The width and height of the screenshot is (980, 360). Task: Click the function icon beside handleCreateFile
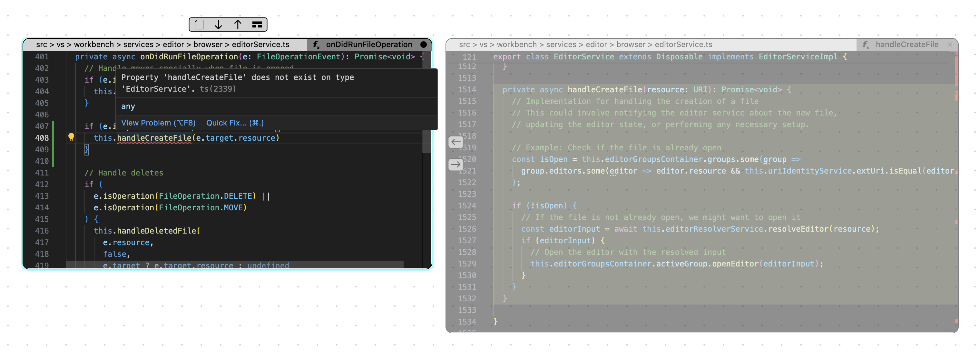[866, 45]
